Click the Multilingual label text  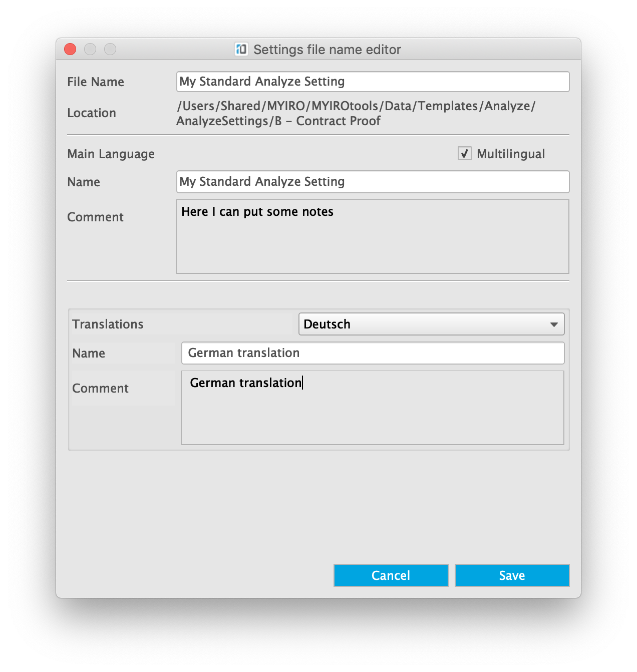point(511,154)
